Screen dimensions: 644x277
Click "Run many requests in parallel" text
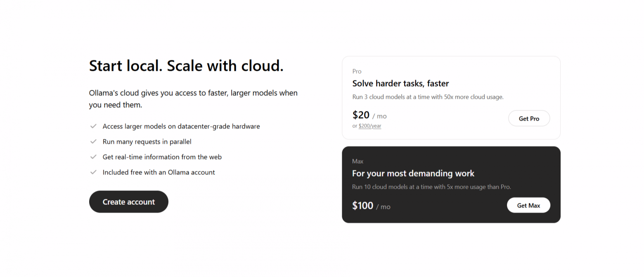click(147, 141)
